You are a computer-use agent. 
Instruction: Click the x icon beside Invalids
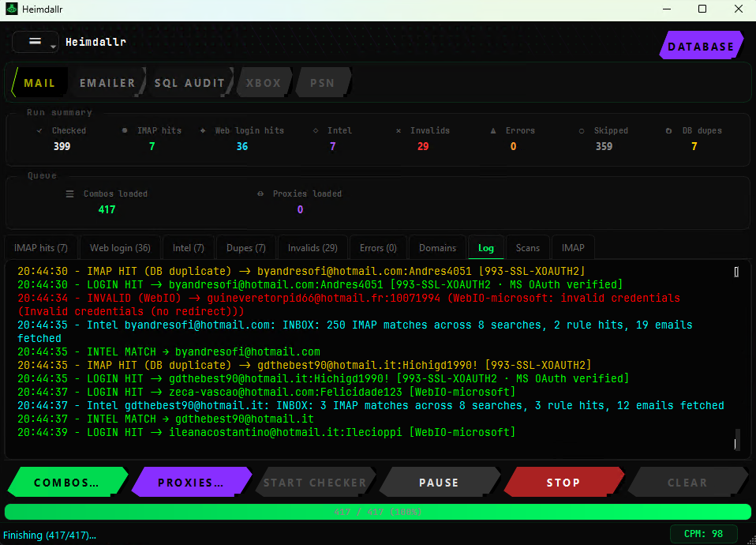pos(399,131)
